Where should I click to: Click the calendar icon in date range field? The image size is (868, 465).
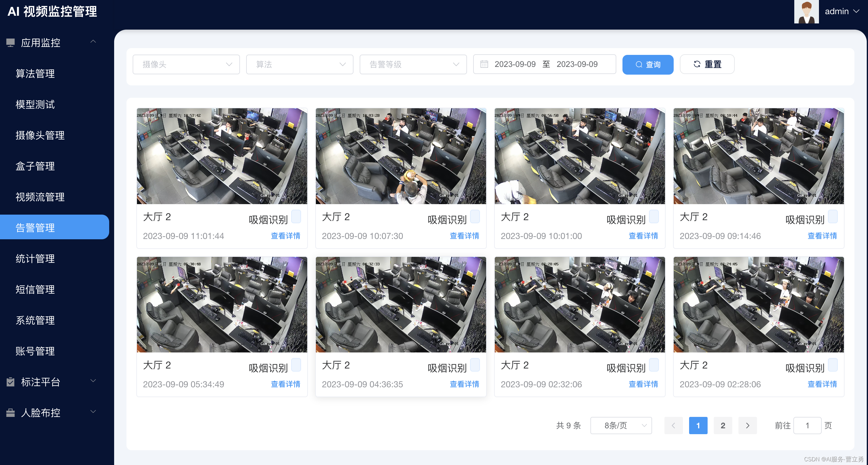coord(484,64)
